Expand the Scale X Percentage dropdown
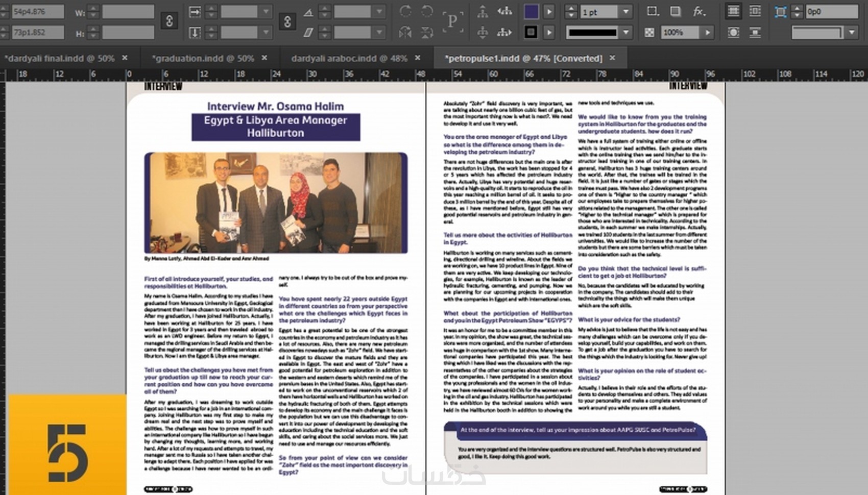 (266, 11)
